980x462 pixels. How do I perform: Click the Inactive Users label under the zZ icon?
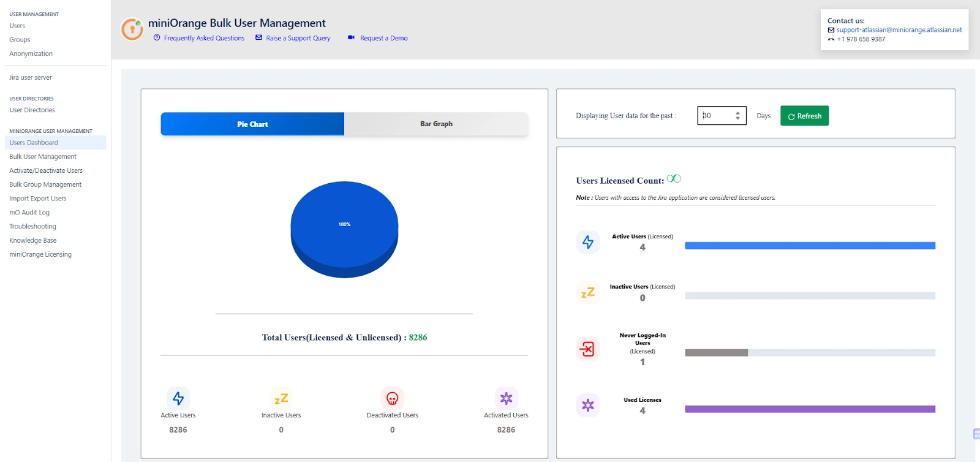(281, 415)
